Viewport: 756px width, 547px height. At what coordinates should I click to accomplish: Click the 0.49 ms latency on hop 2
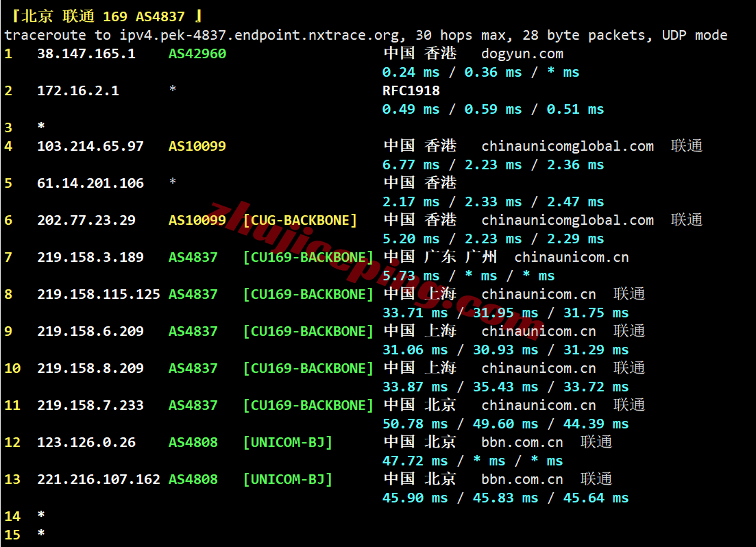(x=411, y=110)
